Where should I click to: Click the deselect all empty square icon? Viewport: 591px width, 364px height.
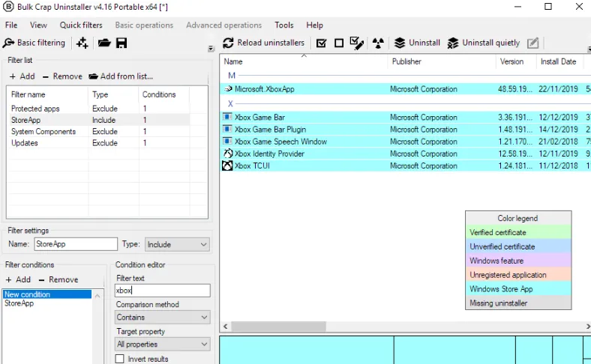tap(339, 43)
